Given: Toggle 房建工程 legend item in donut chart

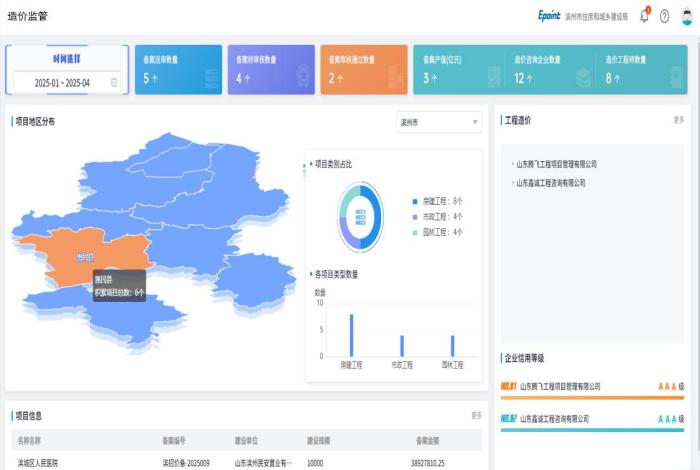Looking at the screenshot, I should [x=436, y=201].
